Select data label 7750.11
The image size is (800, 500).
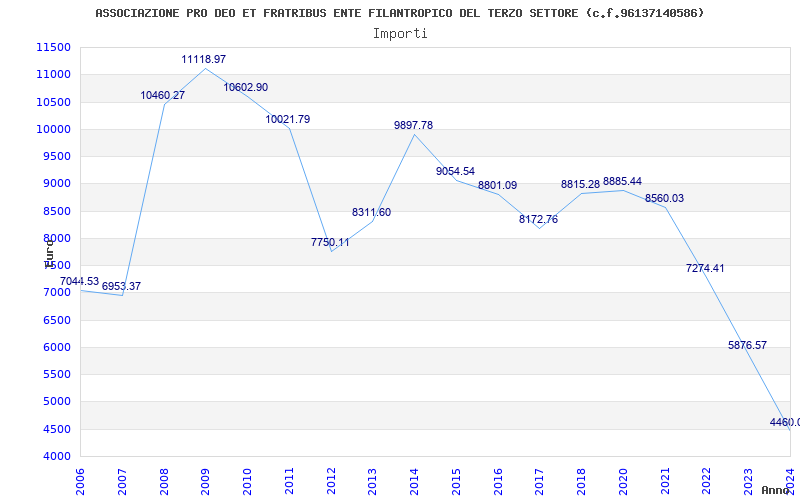[x=330, y=242]
